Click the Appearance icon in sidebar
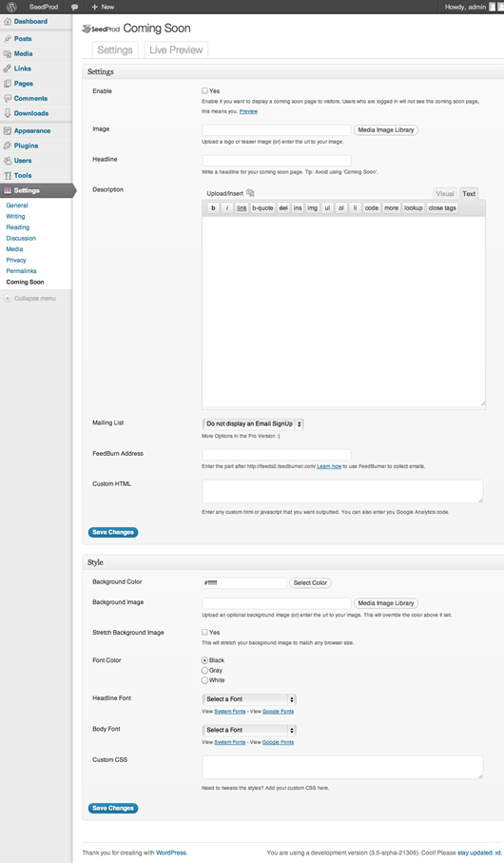The height and width of the screenshot is (863, 504). pos(8,131)
